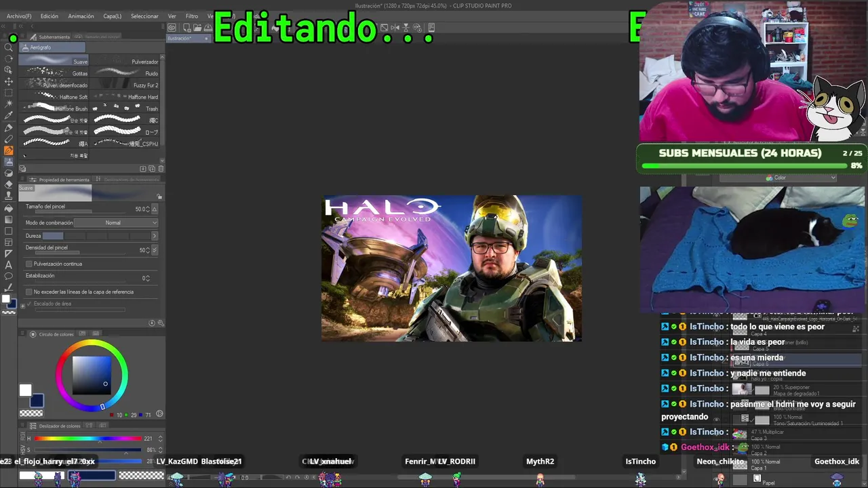Select the Move layer tool
The width and height of the screenshot is (868, 488).
tap(9, 81)
